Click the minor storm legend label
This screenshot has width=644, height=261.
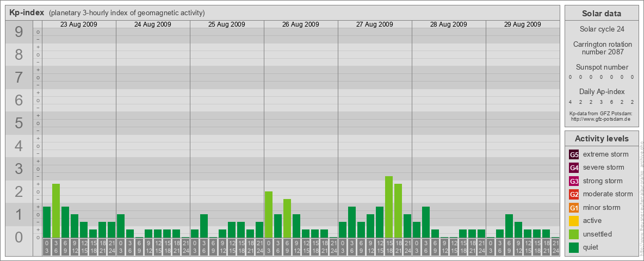(602, 208)
